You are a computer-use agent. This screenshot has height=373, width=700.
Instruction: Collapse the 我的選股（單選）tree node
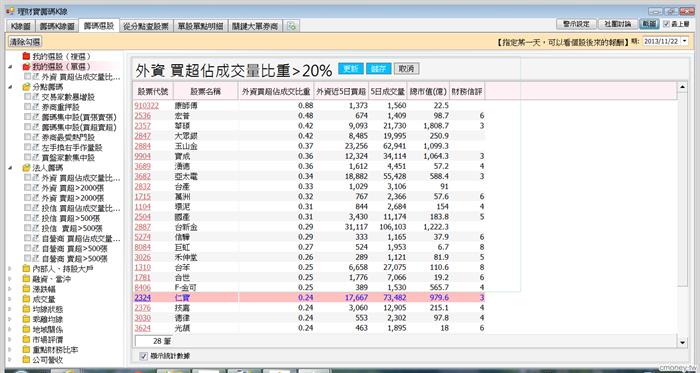click(11, 66)
